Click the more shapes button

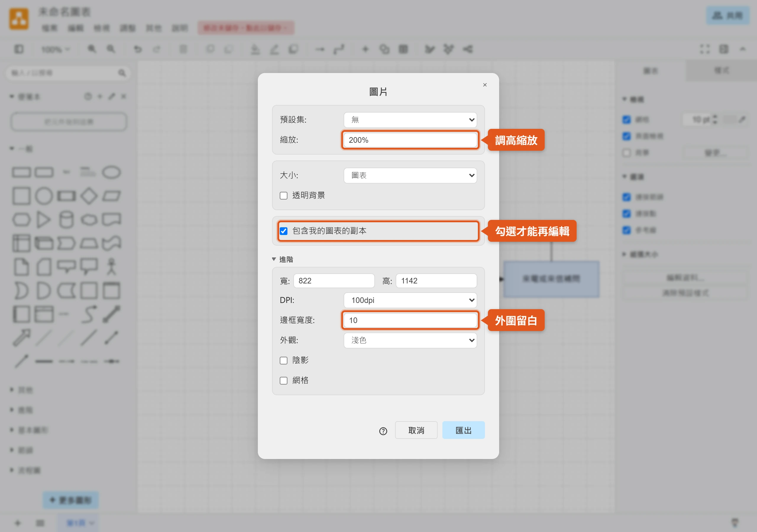[x=71, y=500]
